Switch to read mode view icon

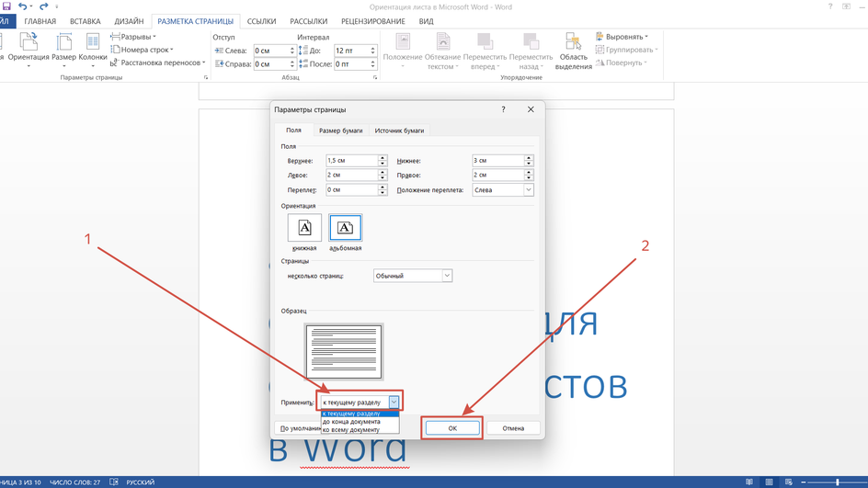pos(749,482)
